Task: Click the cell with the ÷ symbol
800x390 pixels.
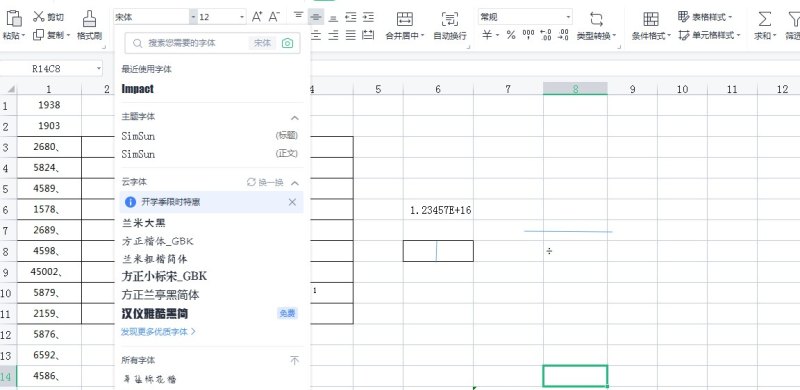Action: 575,251
